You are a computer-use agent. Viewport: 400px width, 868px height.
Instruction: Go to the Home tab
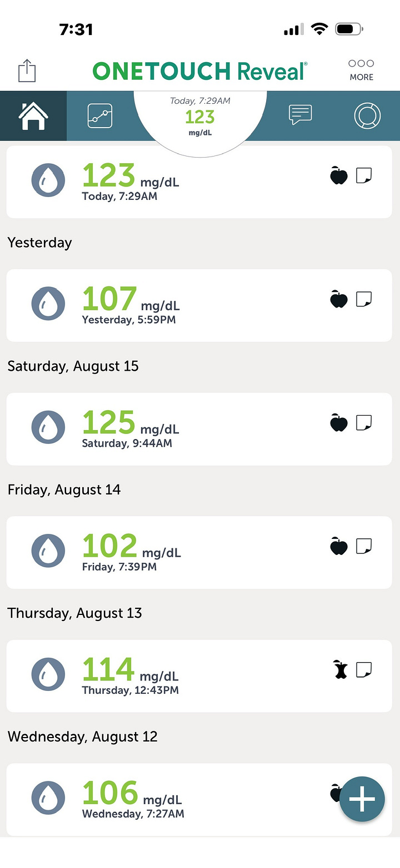33,116
